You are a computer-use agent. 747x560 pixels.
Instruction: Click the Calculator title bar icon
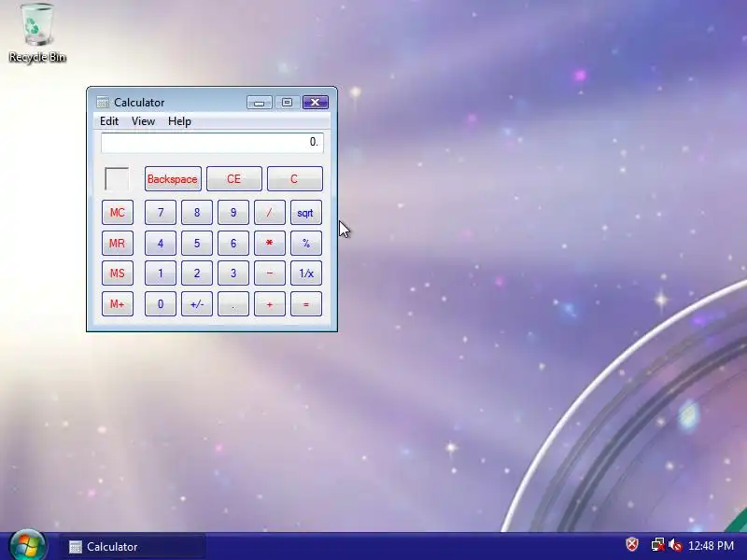coord(102,103)
